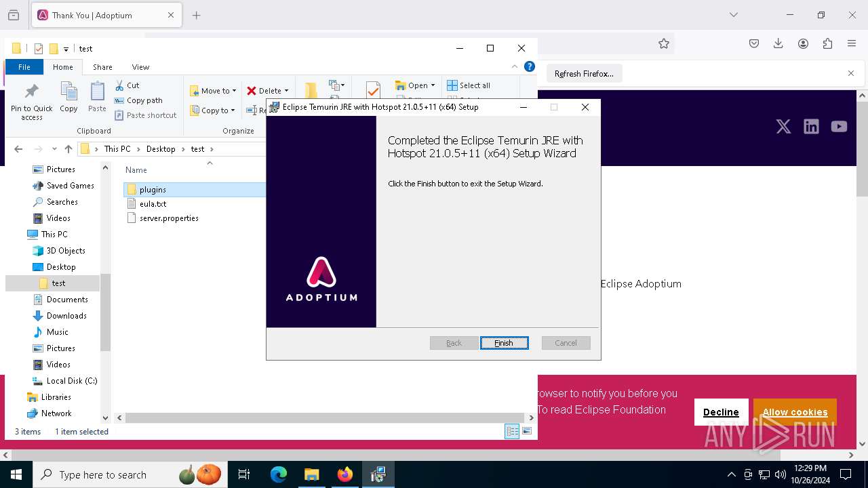Open Firefox Pocket save icon
This screenshot has width=868, height=488.
coord(754,43)
